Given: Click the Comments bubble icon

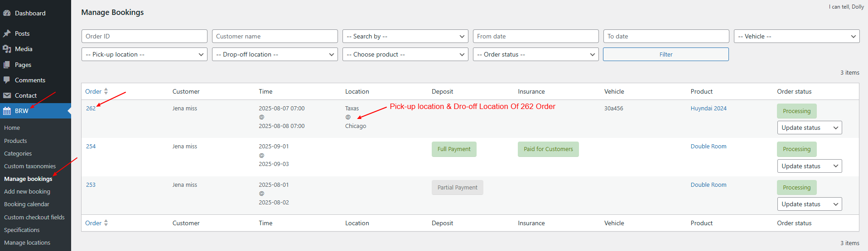Looking at the screenshot, I should click(7, 80).
